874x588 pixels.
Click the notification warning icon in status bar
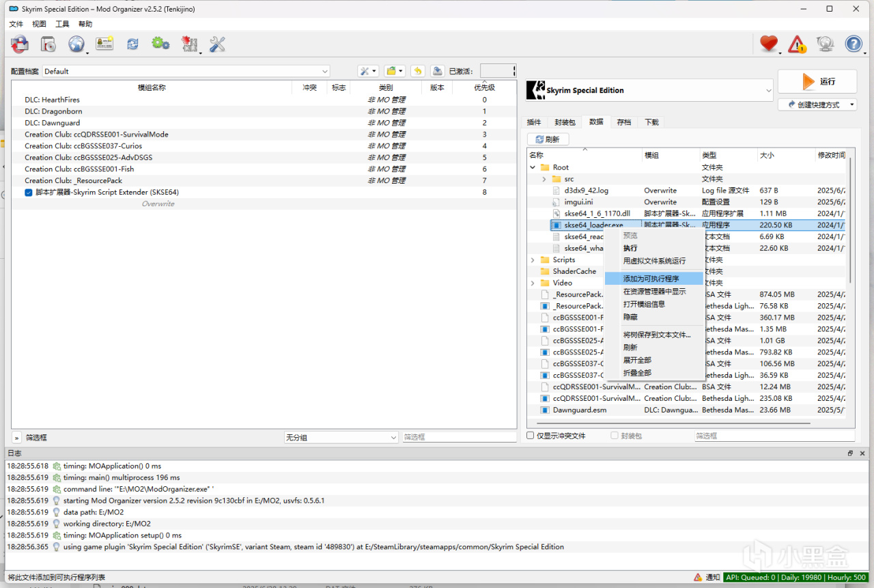pyautogui.click(x=698, y=577)
